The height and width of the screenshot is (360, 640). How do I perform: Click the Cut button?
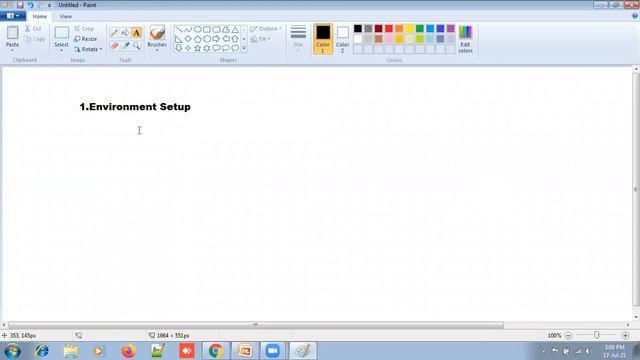click(33, 29)
